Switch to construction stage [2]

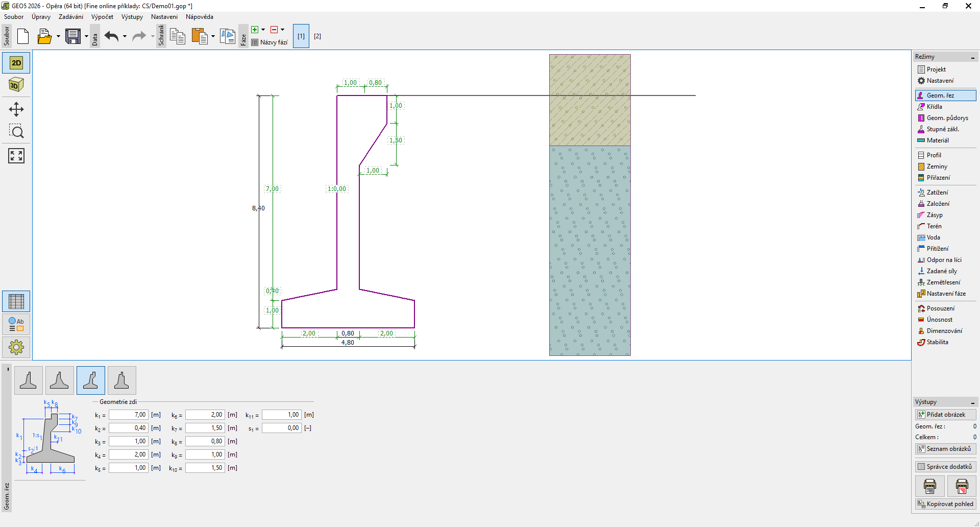coord(317,36)
